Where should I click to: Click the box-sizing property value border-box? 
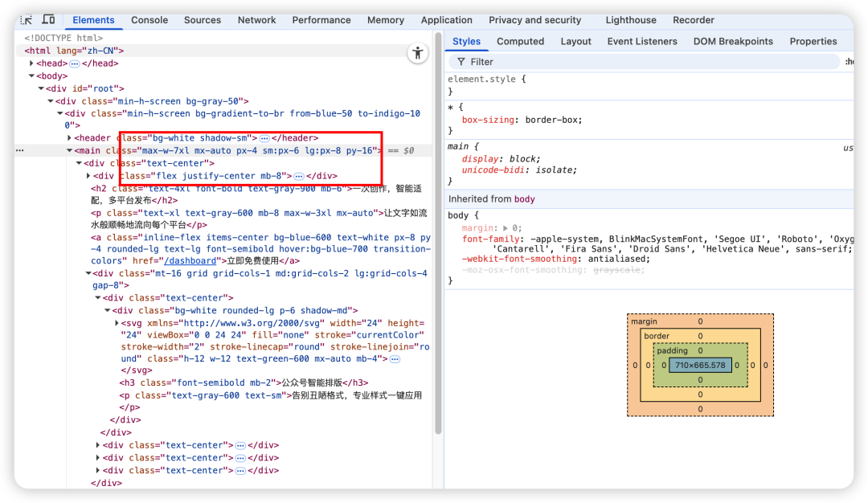click(552, 120)
